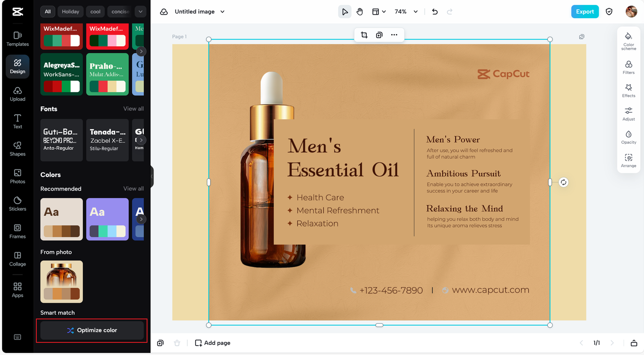Open the Opacity tool
Viewport: 644px width, 355px height.
[x=629, y=137]
